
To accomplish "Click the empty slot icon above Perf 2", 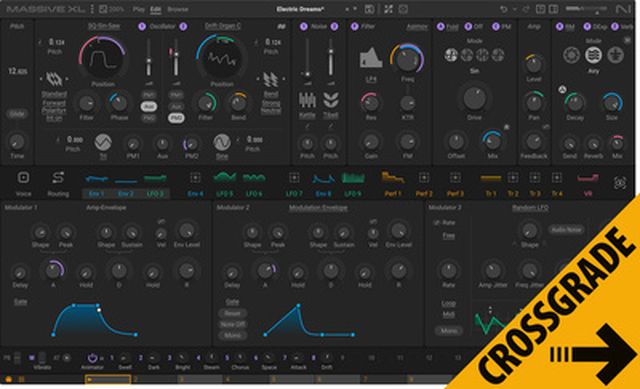I will 424,178.
